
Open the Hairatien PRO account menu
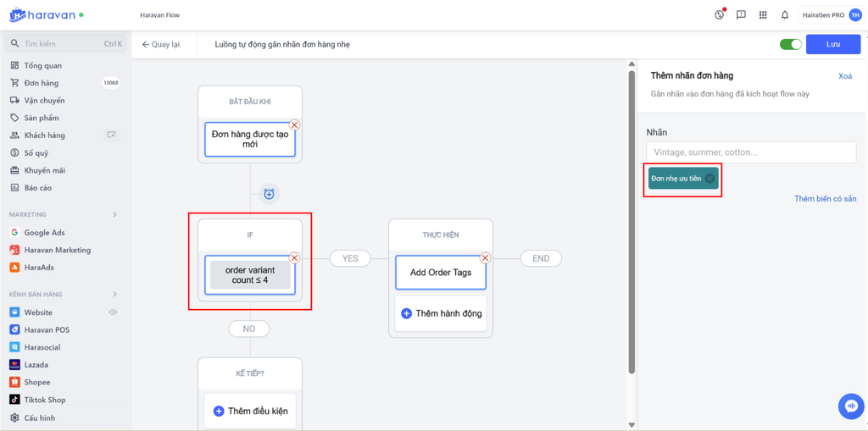click(831, 15)
